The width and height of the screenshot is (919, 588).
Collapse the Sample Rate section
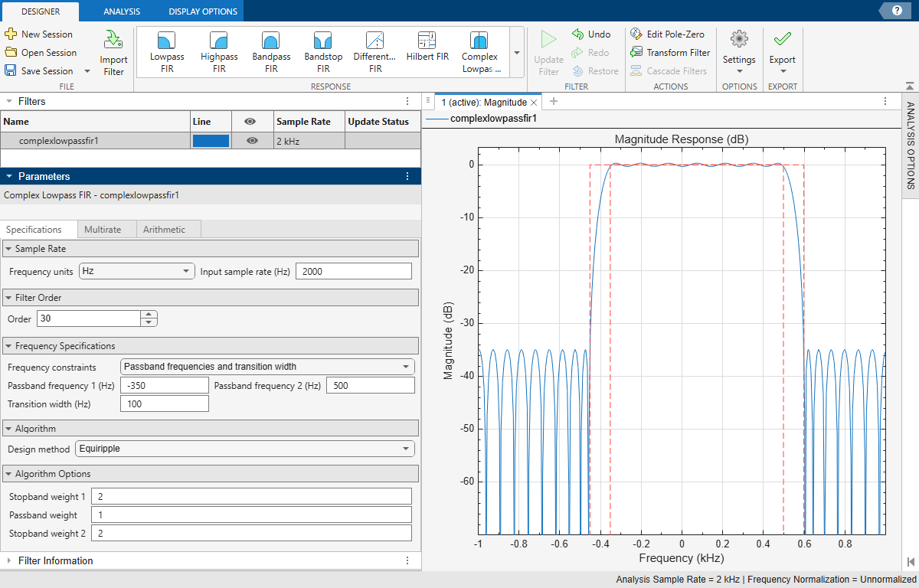click(x=8, y=249)
